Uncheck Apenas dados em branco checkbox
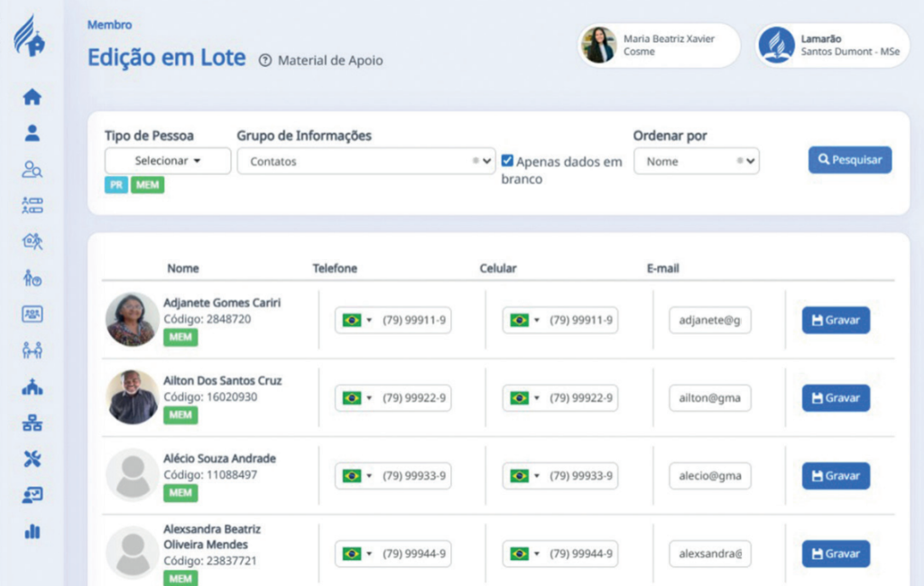Screen dimensions: 924x586 (x=508, y=161)
